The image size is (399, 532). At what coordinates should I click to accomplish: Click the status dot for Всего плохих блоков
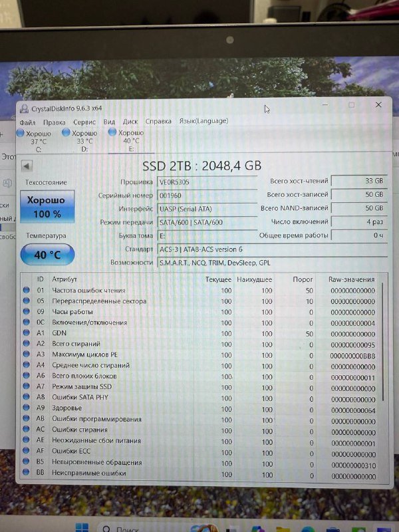click(26, 376)
